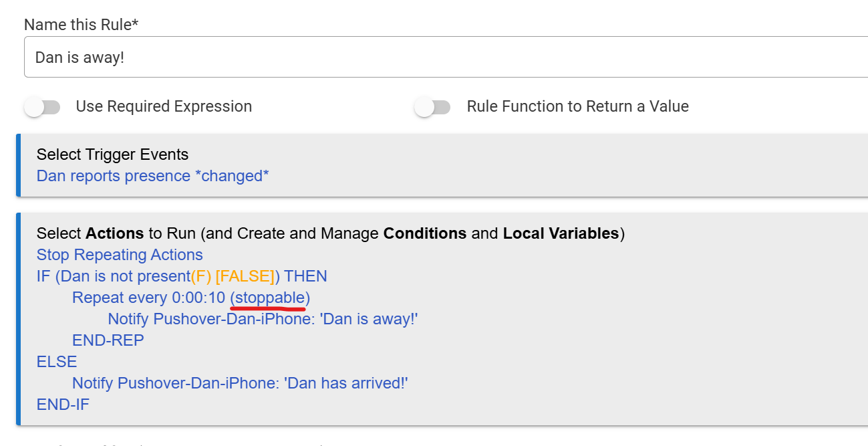Click the 'Dan reports presence *changed*' trigger link

click(152, 176)
